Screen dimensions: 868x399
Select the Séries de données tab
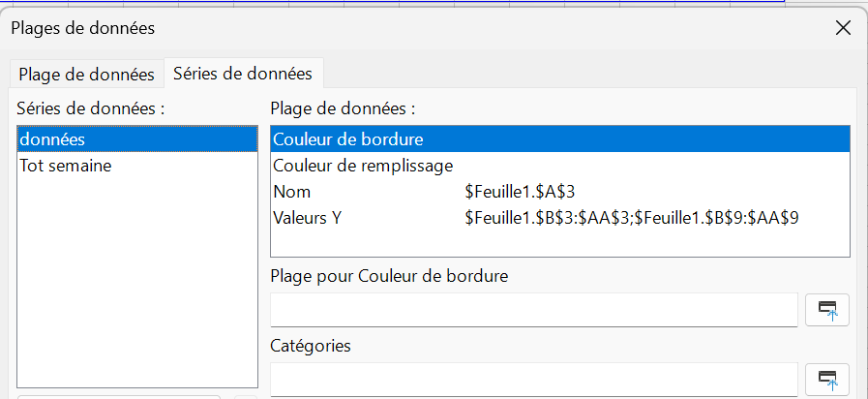pos(242,73)
